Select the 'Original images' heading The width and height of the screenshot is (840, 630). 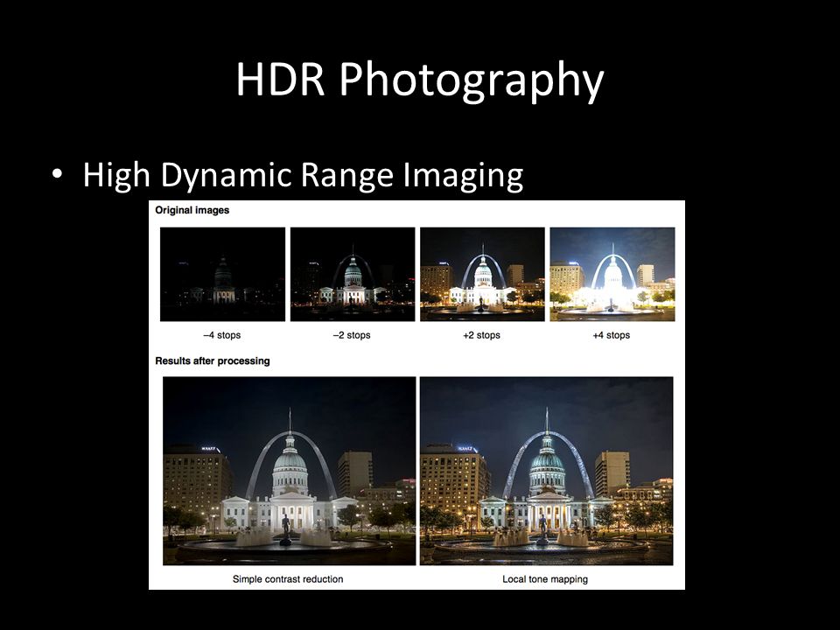[x=192, y=210]
